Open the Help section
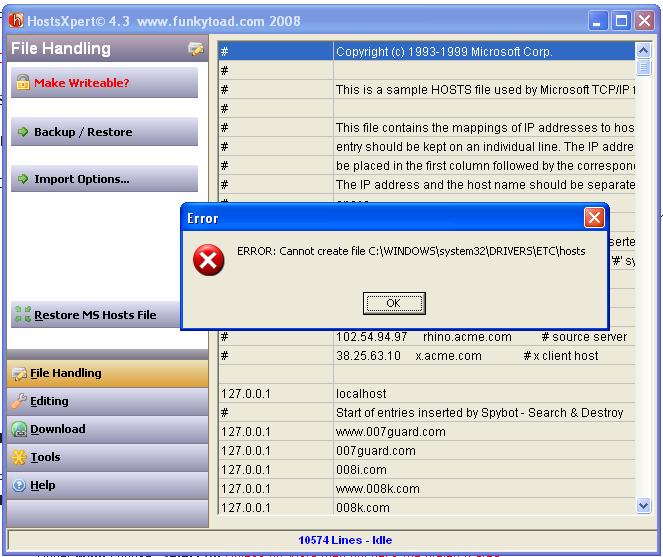This screenshot has width=663, height=557. (x=107, y=485)
